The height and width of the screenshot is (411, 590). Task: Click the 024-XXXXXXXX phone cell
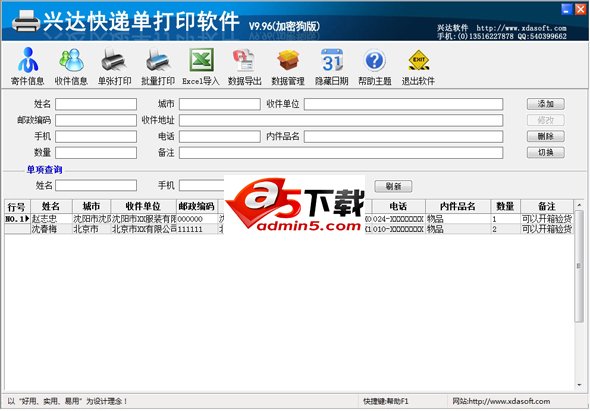(398, 219)
